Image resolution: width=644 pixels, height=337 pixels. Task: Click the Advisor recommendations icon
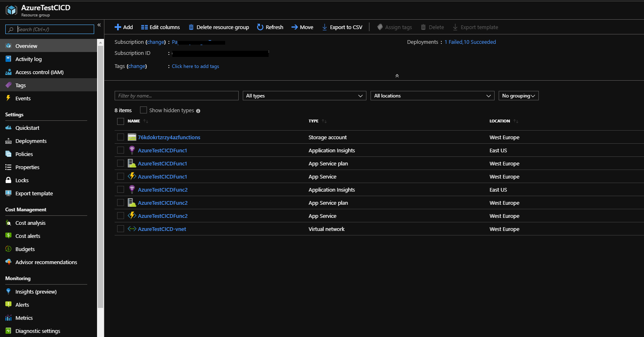[x=8, y=262]
